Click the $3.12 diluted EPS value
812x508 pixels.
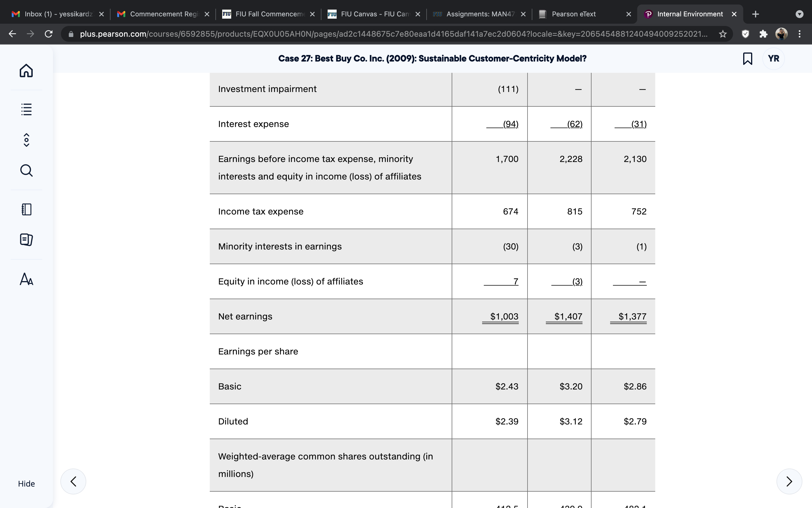point(571,421)
